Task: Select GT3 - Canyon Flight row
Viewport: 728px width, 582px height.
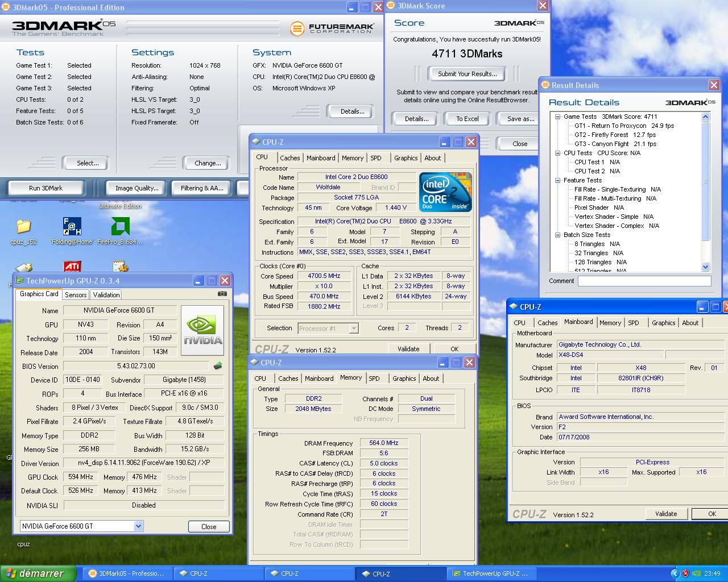Action: point(615,144)
